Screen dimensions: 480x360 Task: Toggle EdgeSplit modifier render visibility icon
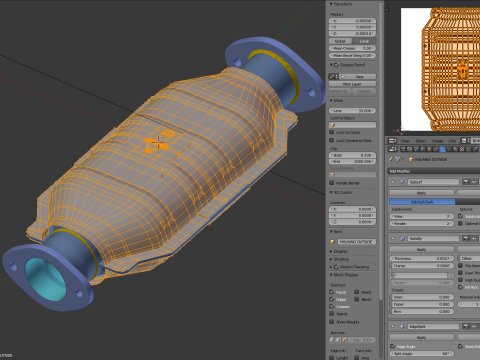466,326
